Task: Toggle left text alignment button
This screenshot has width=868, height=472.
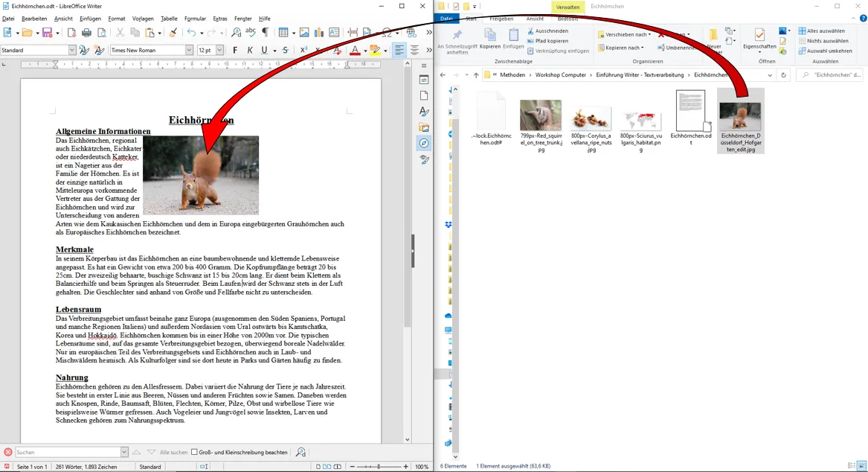Action: pyautogui.click(x=399, y=51)
